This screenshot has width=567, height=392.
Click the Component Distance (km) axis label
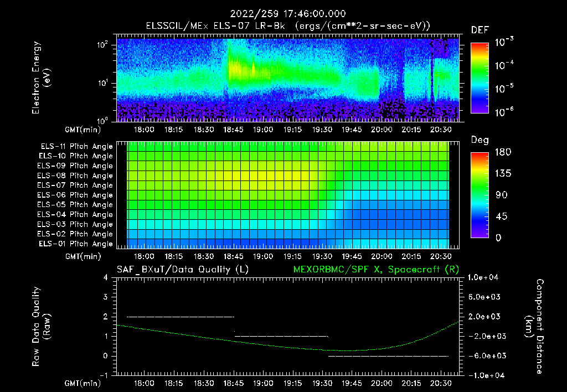(534, 327)
